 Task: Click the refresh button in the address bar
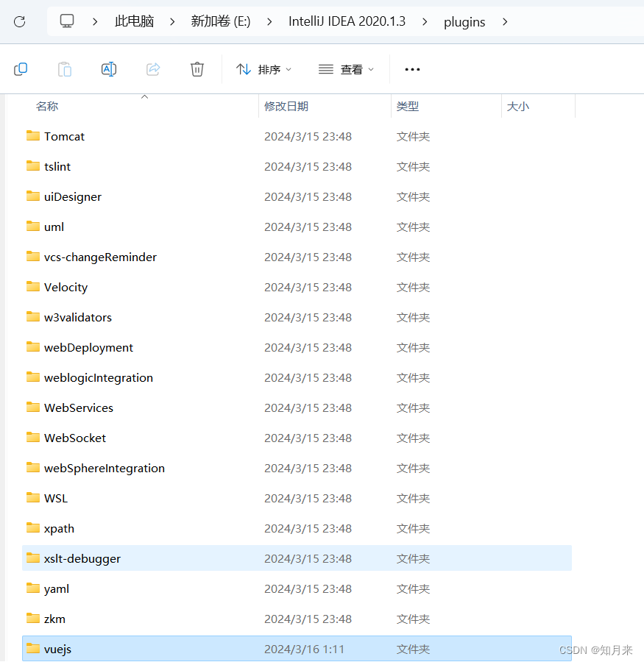(19, 21)
